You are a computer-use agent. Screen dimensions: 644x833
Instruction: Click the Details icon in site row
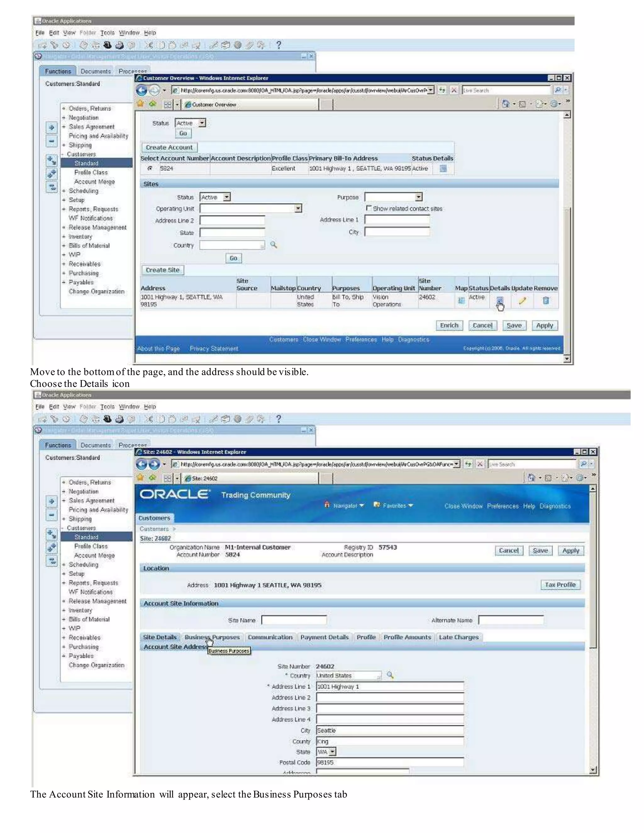click(500, 301)
